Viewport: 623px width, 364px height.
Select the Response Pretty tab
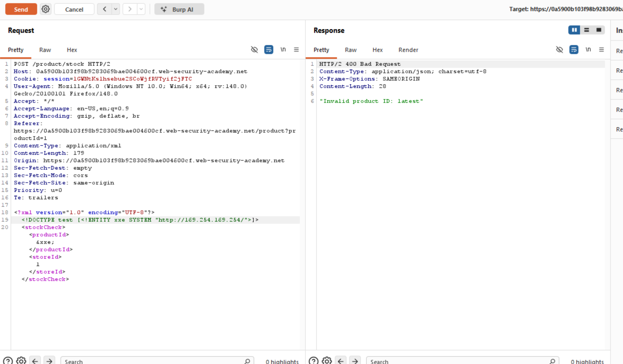321,50
